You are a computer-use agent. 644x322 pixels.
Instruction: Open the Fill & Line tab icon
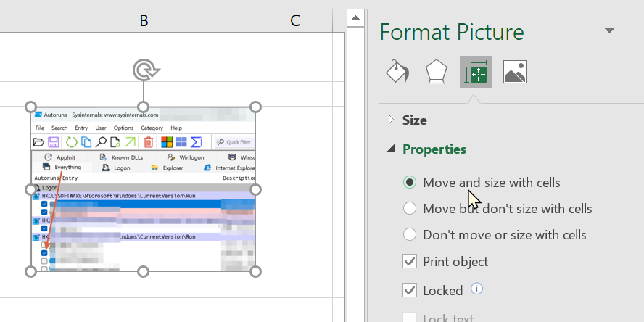coord(397,72)
